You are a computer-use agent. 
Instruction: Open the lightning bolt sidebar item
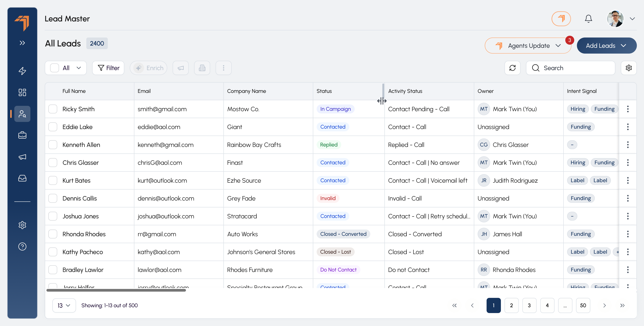click(x=22, y=71)
